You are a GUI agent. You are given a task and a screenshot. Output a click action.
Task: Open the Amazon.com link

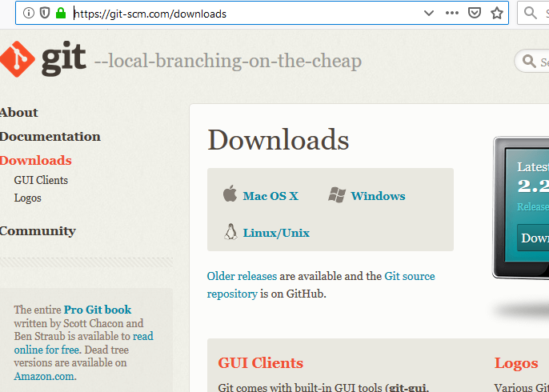click(44, 376)
